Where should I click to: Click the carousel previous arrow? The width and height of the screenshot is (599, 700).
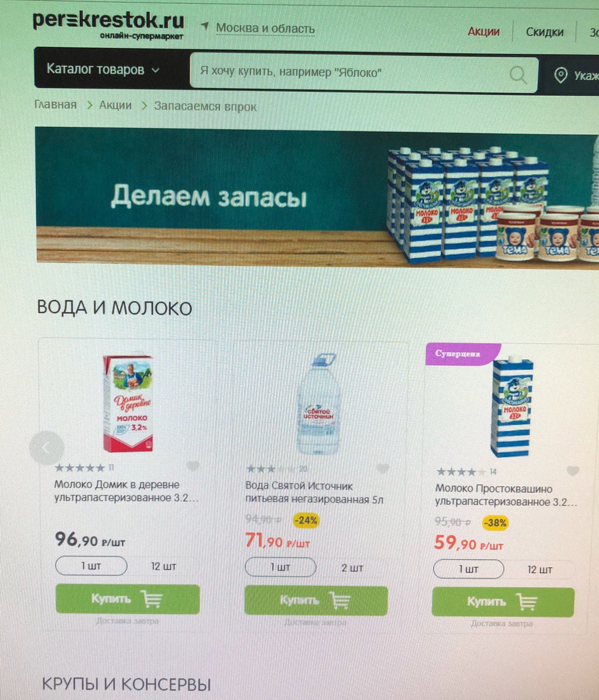coord(46,448)
